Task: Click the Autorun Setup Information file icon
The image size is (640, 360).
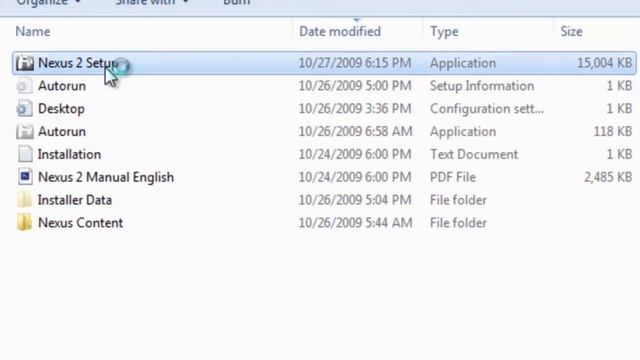Action: pyautogui.click(x=24, y=86)
